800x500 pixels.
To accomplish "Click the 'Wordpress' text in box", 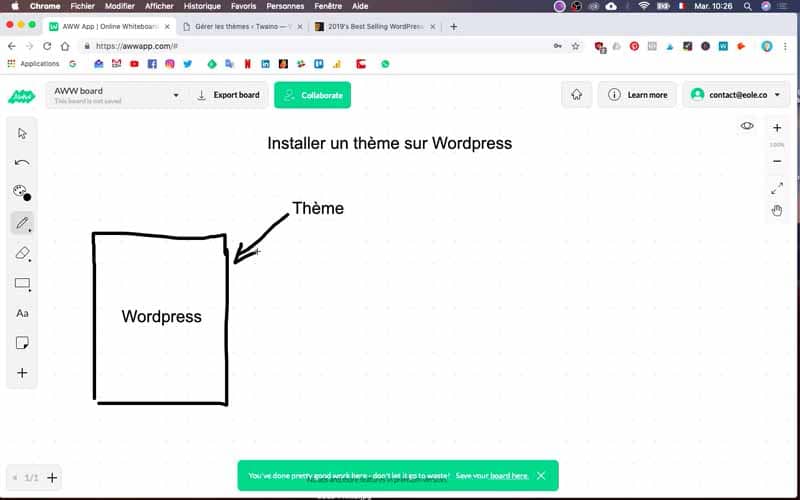I will [161, 316].
